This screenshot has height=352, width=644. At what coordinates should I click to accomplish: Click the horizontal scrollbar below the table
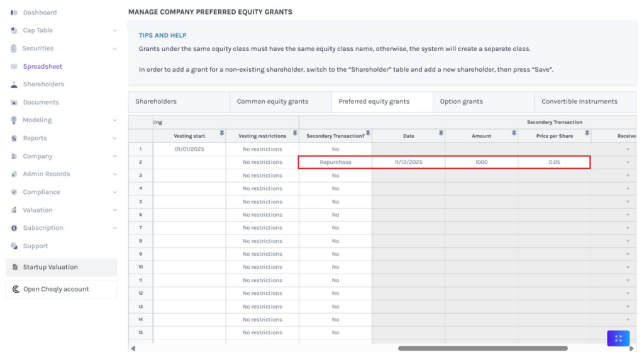click(x=482, y=348)
